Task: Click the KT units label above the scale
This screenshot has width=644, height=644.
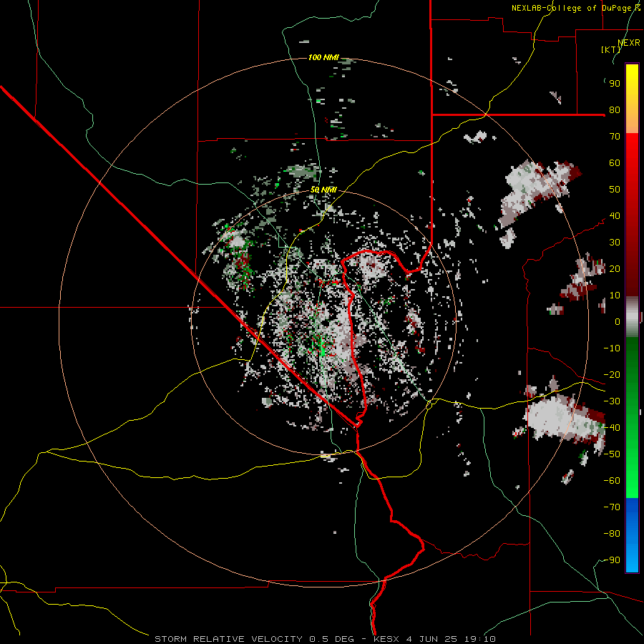Action: tap(611, 49)
